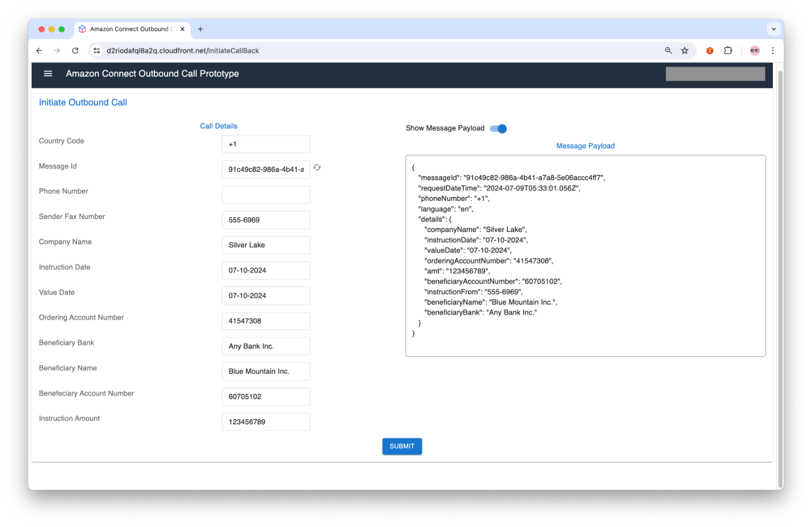
Task: Click the grey box in the app header
Action: pyautogui.click(x=715, y=74)
